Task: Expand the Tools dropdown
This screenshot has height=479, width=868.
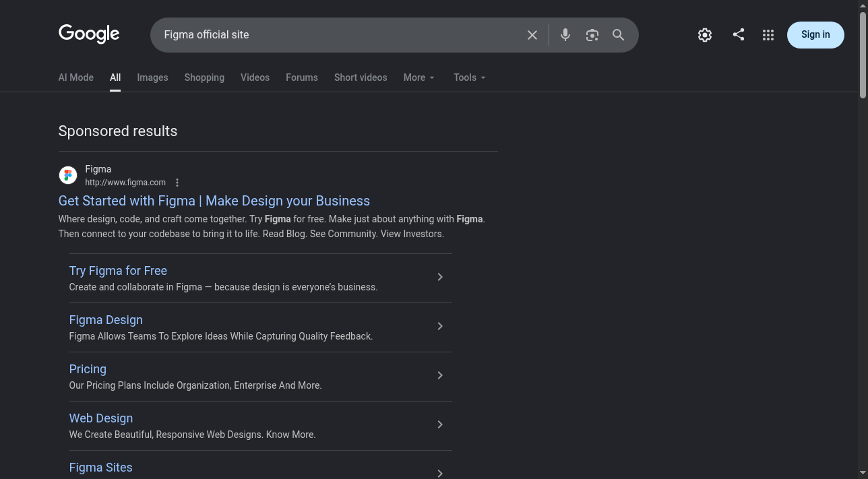Action: tap(470, 77)
